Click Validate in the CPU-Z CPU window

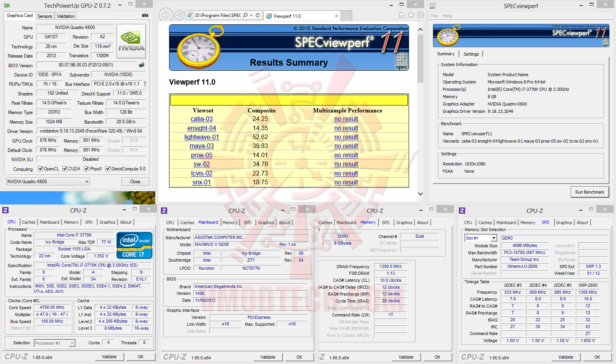[109, 357]
